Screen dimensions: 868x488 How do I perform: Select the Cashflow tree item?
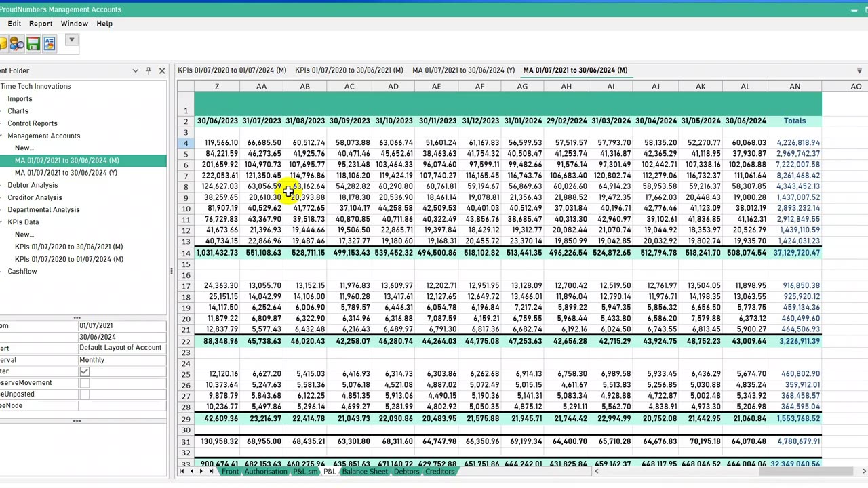[22, 271]
